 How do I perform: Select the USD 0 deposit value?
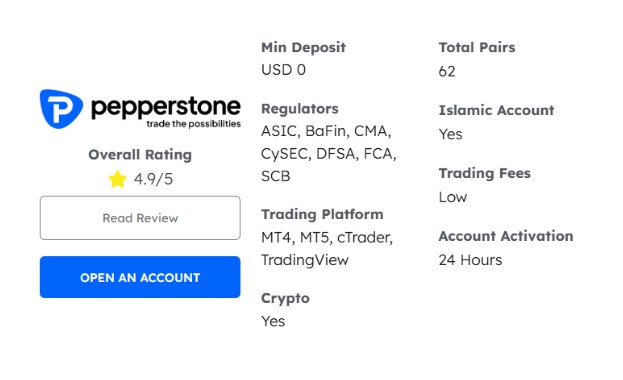(x=283, y=70)
